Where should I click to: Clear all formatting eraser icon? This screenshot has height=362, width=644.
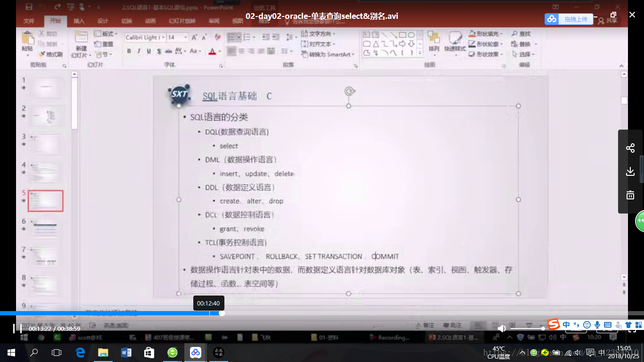(217, 37)
